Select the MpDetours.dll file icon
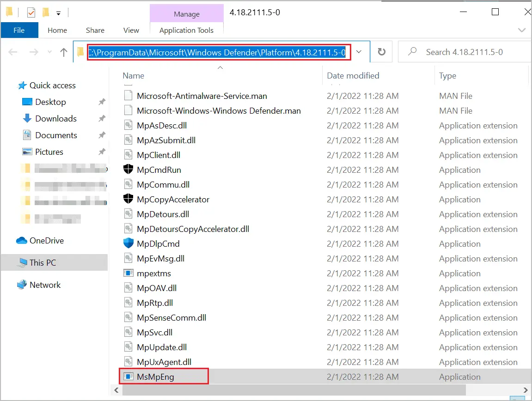The width and height of the screenshot is (532, 401). coord(128,214)
